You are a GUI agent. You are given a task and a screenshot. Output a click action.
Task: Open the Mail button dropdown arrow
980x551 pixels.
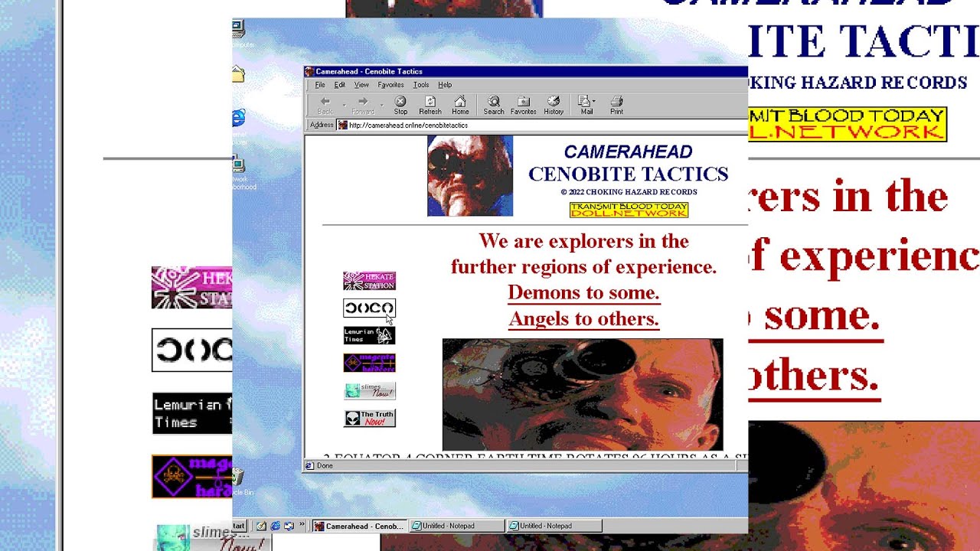click(x=593, y=102)
